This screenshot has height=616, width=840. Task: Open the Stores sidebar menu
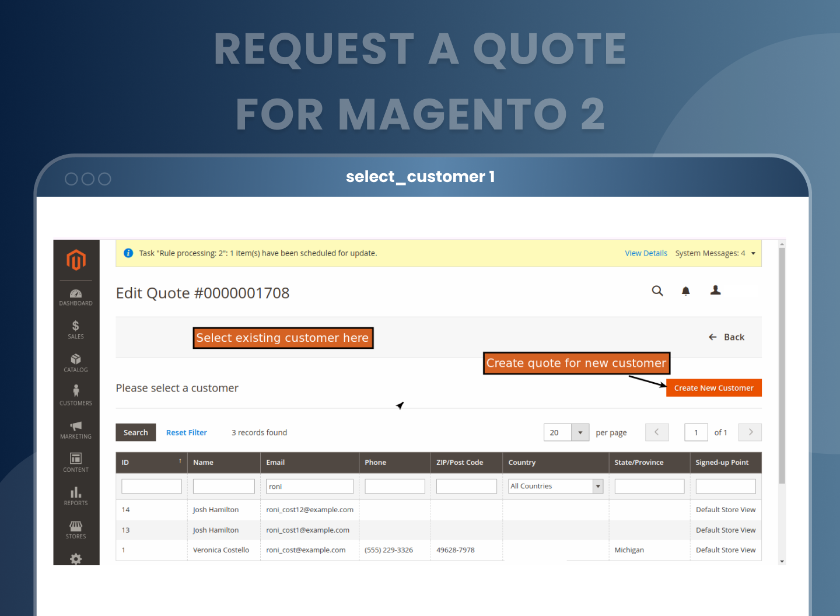(76, 530)
